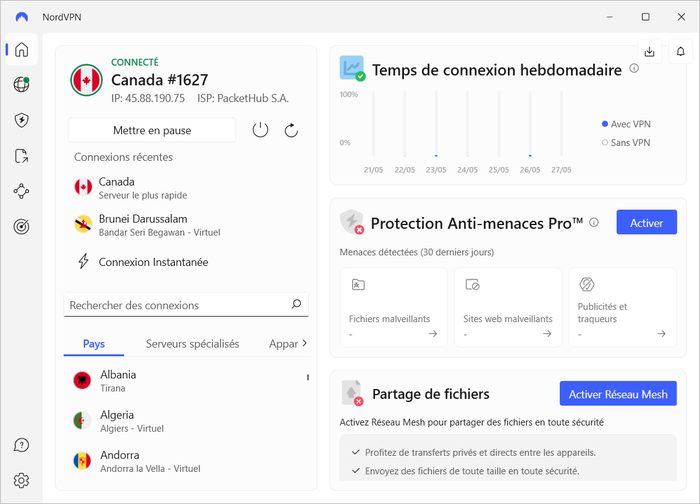700x504 pixels.
Task: Open Fichiers malveillants details arrow
Action: [x=433, y=333]
